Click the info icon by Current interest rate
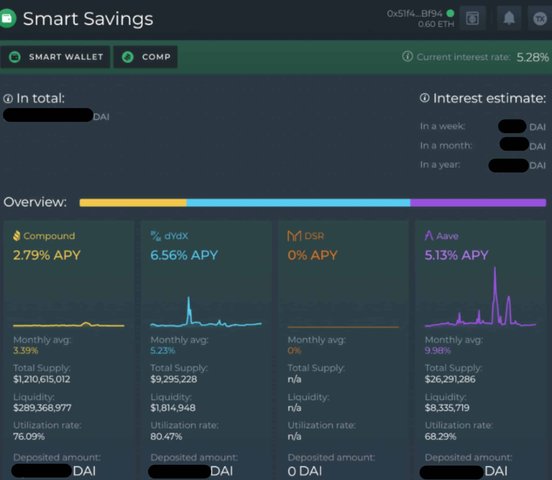 407,56
